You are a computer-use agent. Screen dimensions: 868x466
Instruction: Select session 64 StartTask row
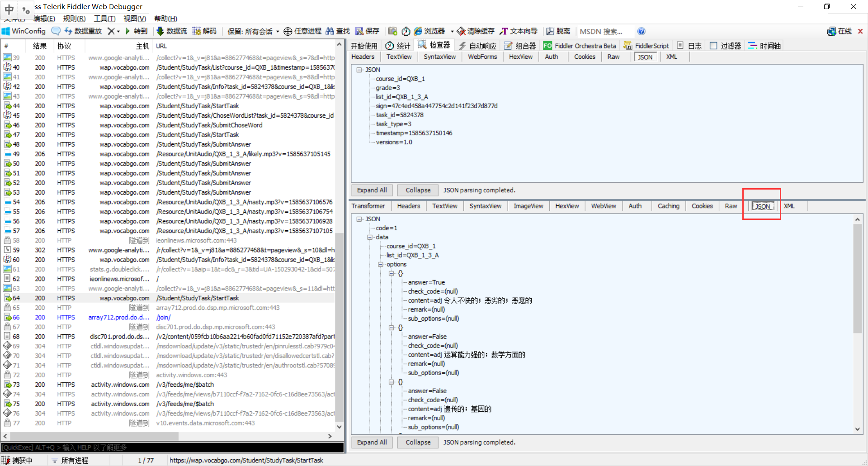click(x=169, y=298)
